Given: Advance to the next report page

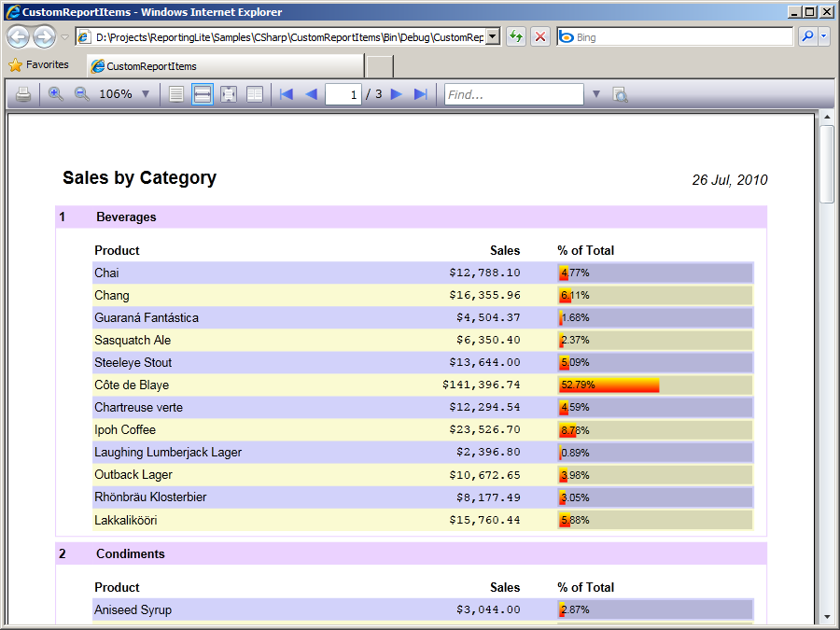Looking at the screenshot, I should pos(397,94).
